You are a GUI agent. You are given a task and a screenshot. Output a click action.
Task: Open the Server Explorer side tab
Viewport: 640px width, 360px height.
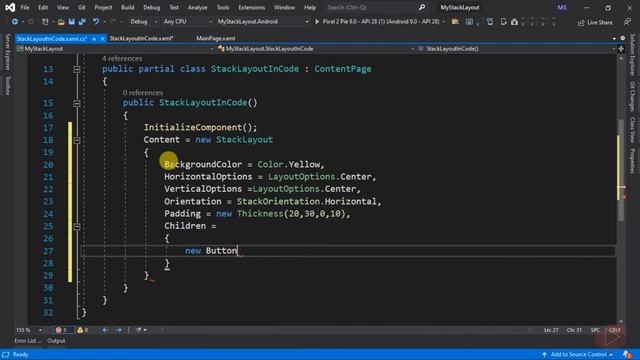pyautogui.click(x=7, y=52)
